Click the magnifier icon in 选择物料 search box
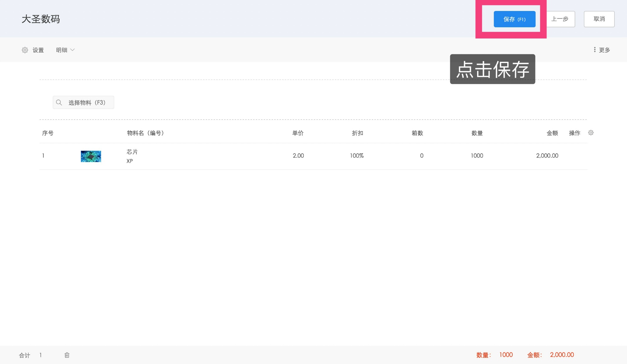 pos(59,103)
